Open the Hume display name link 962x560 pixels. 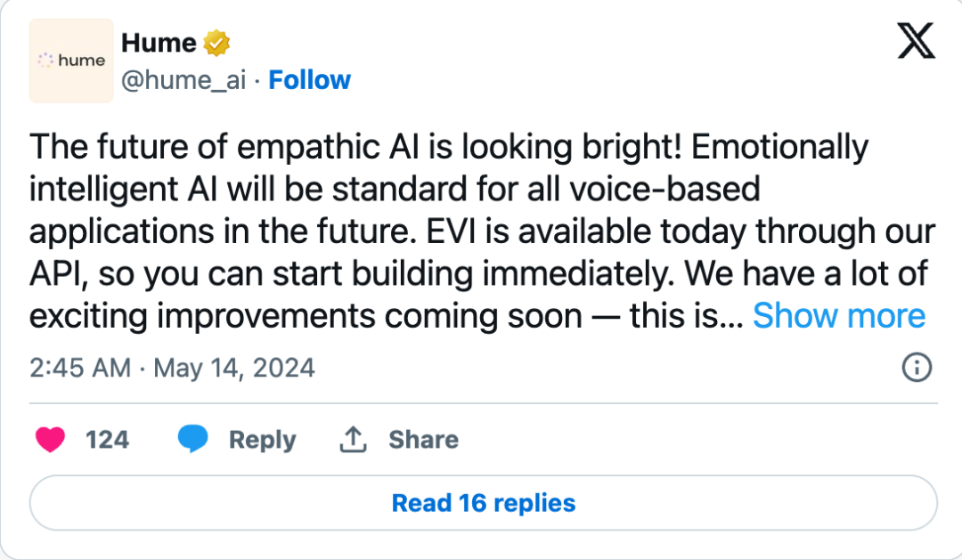point(158,42)
